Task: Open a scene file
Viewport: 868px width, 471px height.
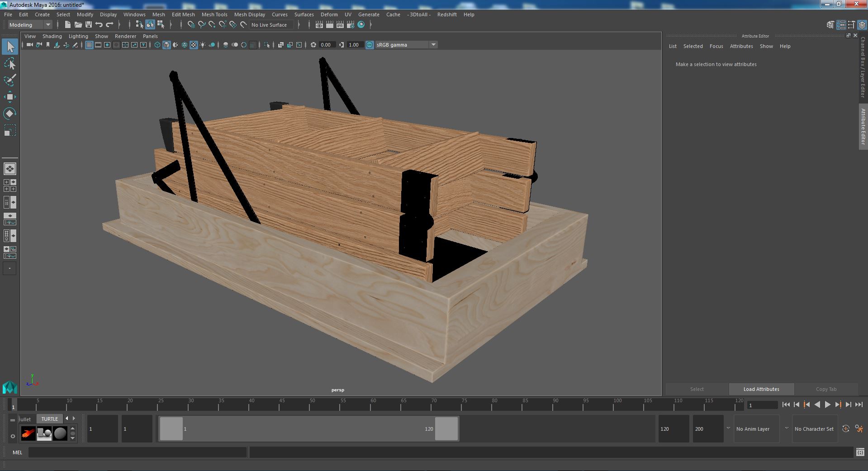Action: point(78,25)
